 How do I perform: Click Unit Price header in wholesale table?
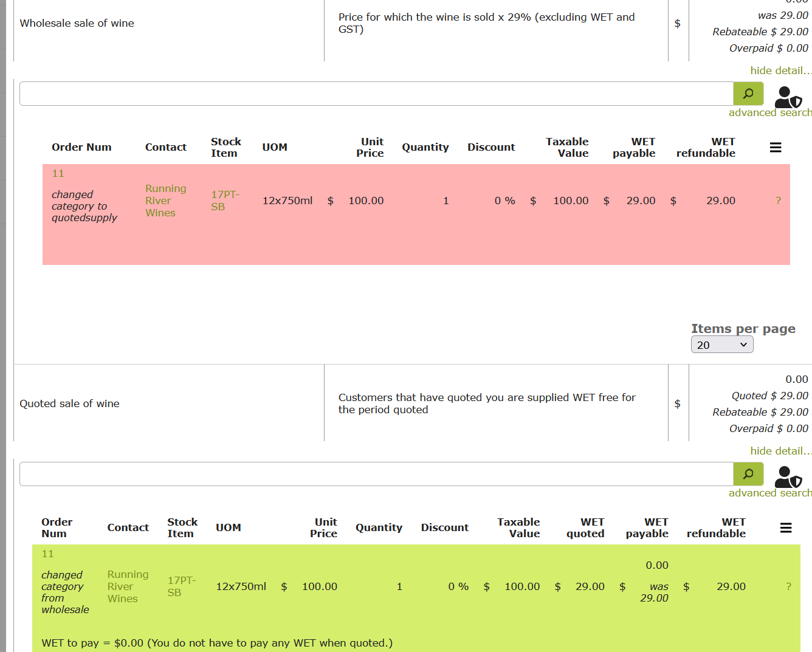click(370, 147)
